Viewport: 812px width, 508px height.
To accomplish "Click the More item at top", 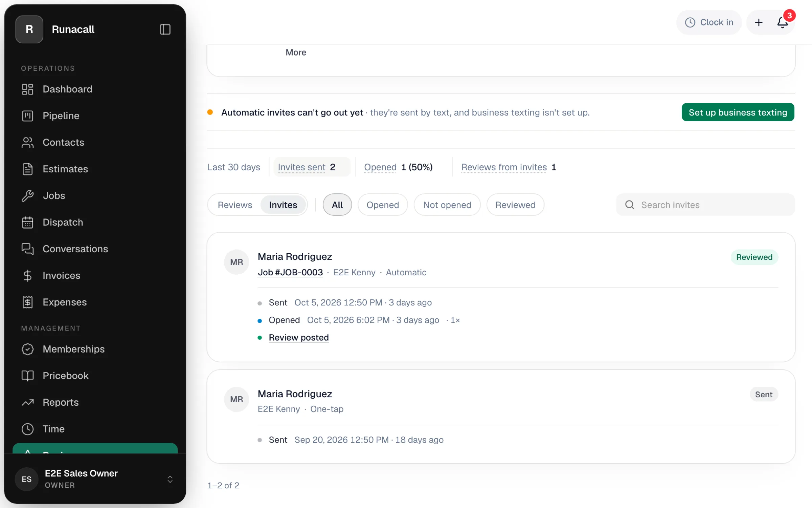I will tap(296, 52).
